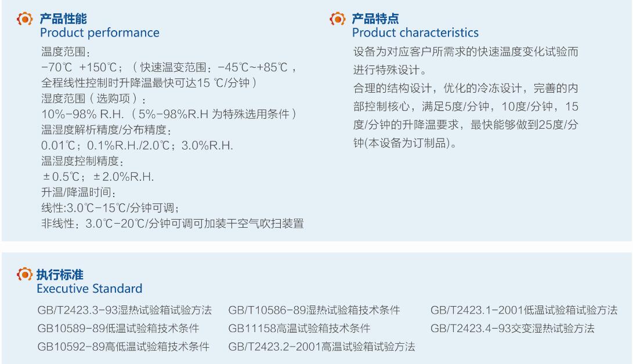Click the 升温/降温时间 label
Viewport: 633px width, 364px height.
79,192
